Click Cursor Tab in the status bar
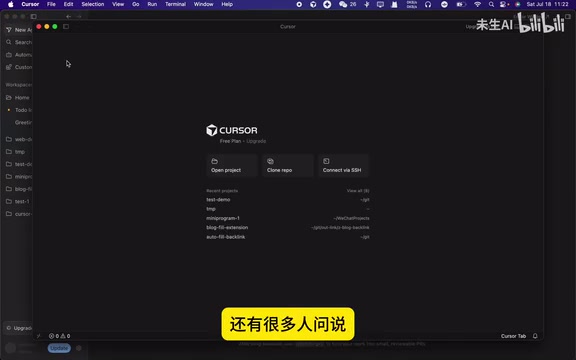 tap(513, 336)
